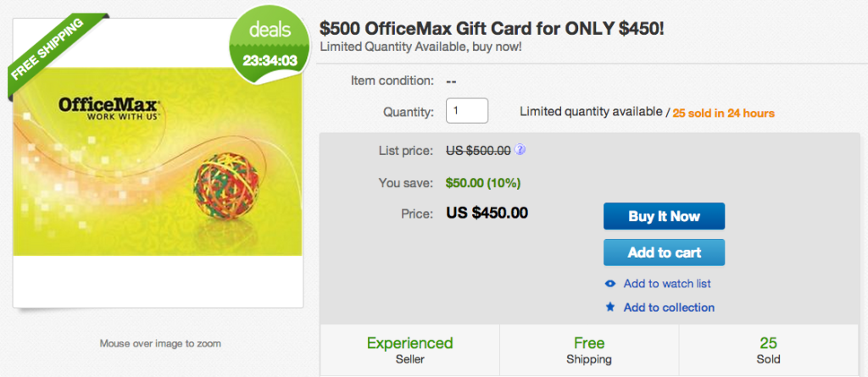
Task: Click the star icon beside collection
Action: 609,308
